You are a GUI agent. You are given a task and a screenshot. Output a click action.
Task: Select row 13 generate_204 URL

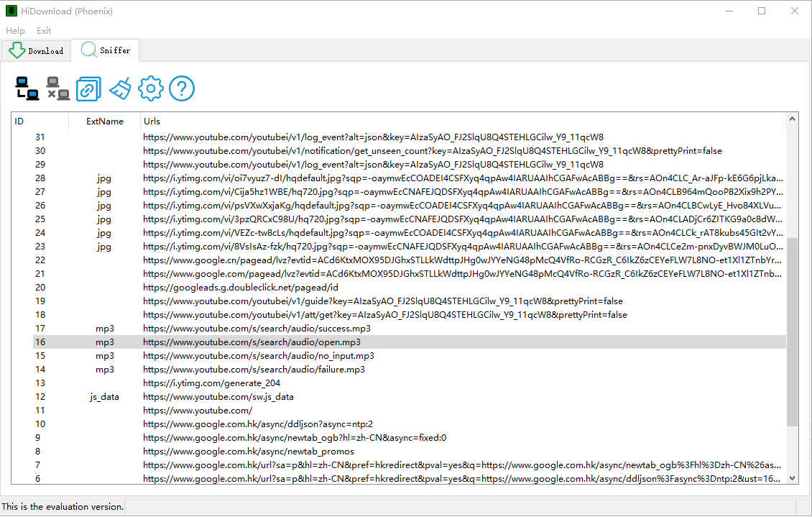(x=211, y=383)
